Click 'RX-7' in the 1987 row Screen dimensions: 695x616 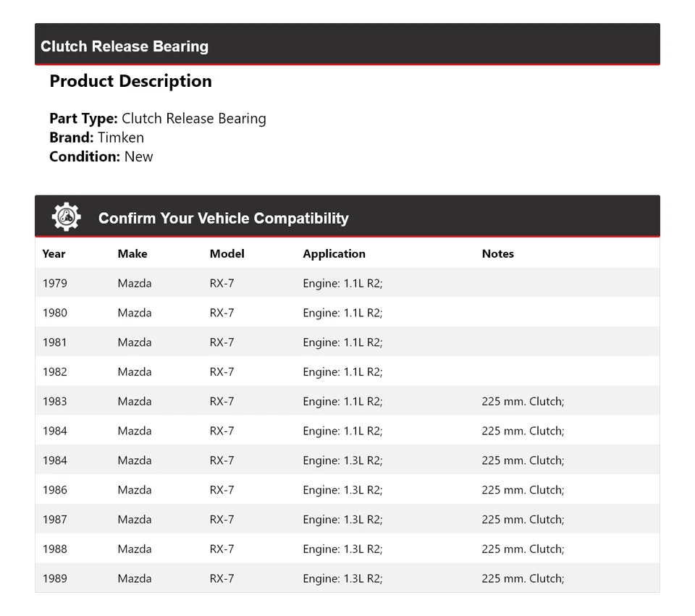click(222, 520)
